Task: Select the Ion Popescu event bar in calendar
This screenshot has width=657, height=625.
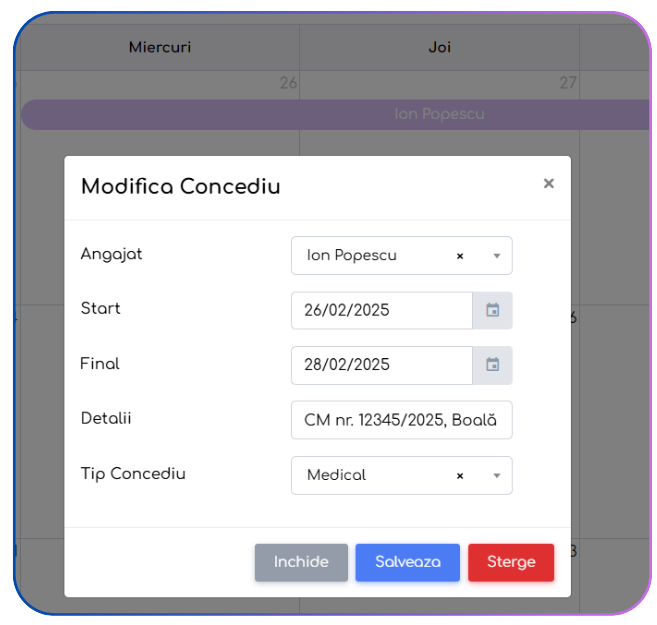Action: coord(335,114)
